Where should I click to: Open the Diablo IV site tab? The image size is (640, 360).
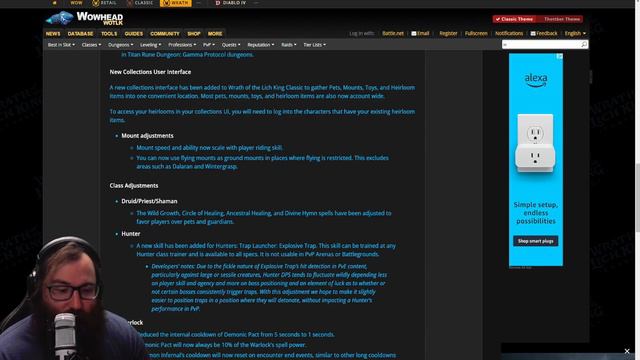(x=231, y=3)
